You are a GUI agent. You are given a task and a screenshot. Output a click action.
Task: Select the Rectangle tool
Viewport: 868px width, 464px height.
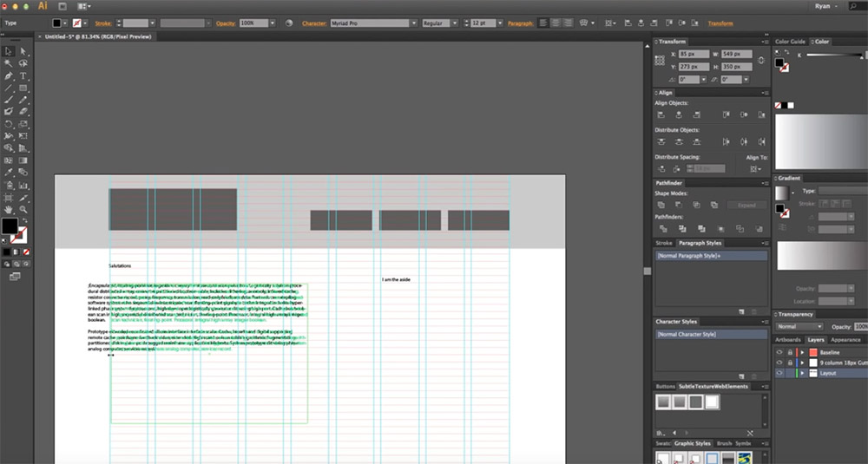pyautogui.click(x=23, y=88)
